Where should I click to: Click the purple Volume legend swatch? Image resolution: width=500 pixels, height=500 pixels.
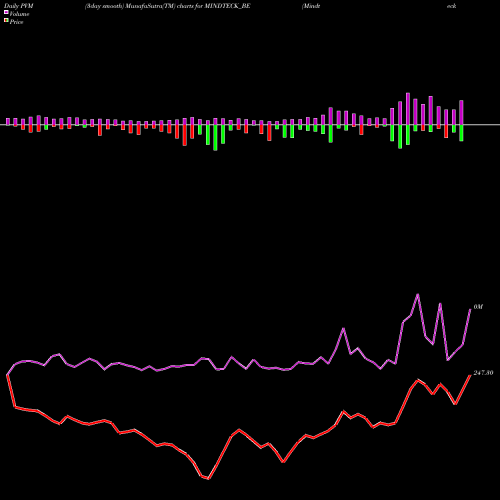(x=6, y=12)
